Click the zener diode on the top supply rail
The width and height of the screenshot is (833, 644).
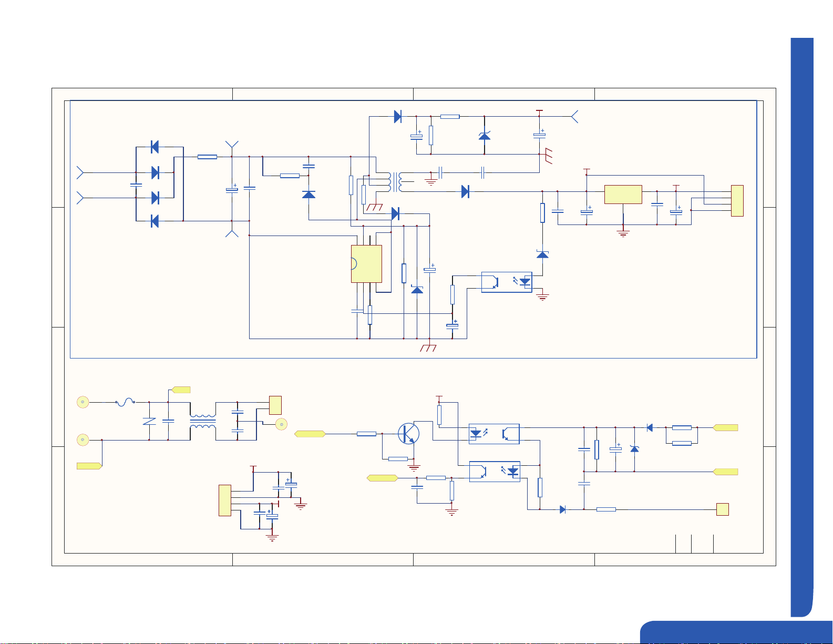[x=485, y=136]
